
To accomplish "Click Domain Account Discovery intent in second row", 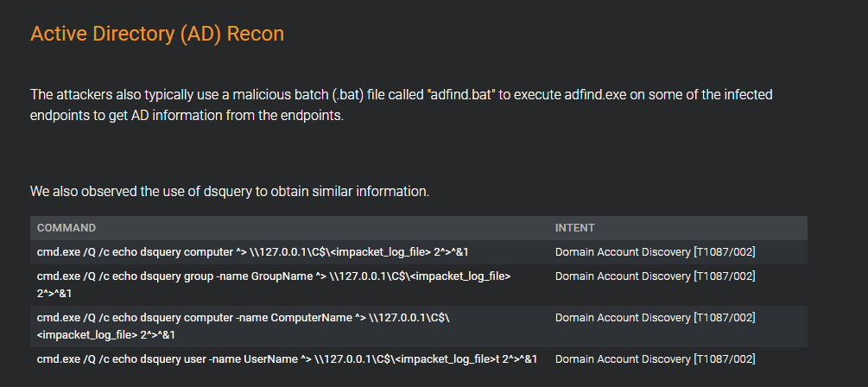I will tap(655, 276).
